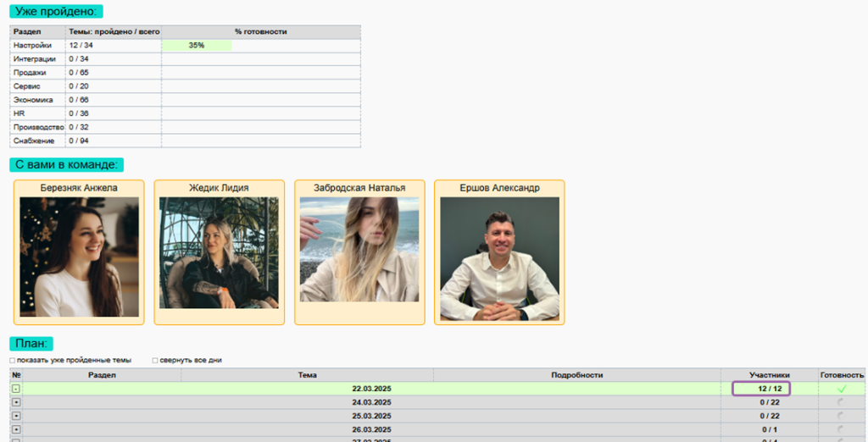The image size is (868, 442).
Task: Click the 'Тема' column header
Action: coord(308,374)
